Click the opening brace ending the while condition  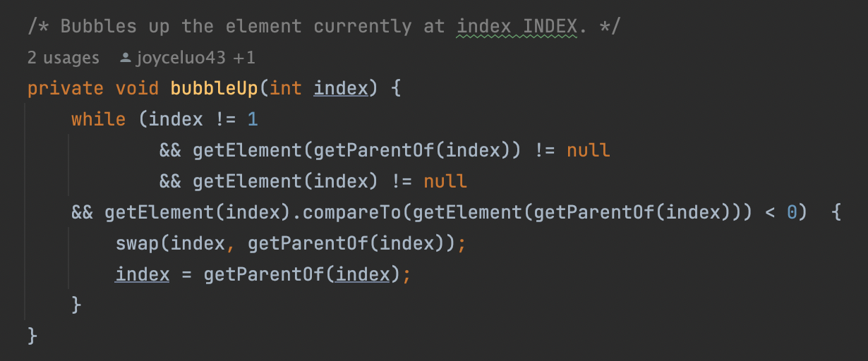pyautogui.click(x=836, y=213)
